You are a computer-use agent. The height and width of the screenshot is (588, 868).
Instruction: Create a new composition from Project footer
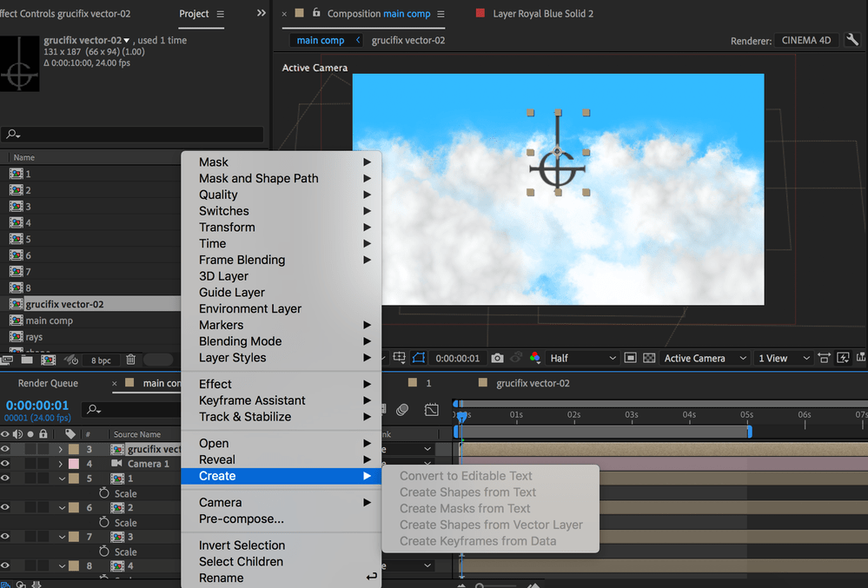48,360
